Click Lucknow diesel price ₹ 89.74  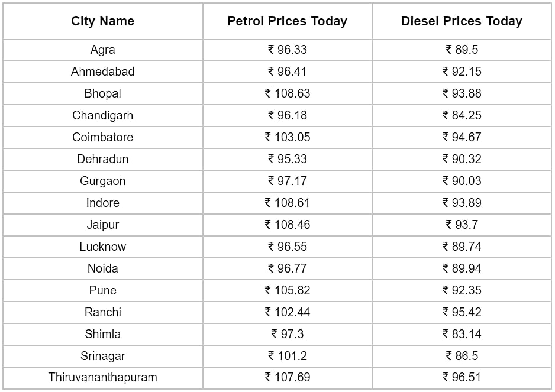(x=462, y=247)
